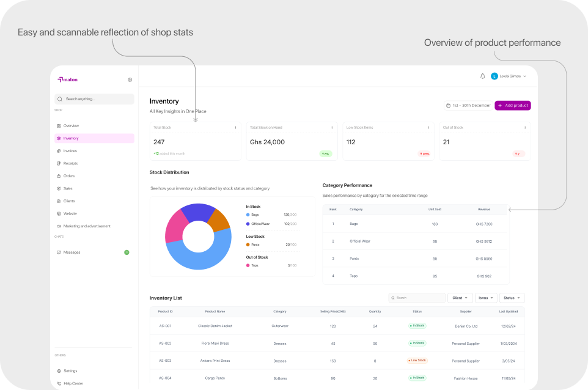Open the Items filter dropdown
Viewport: 588px width, 390px height.
pos(487,298)
